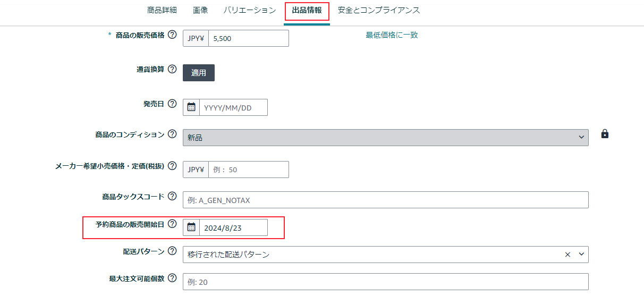
Task: Click help icon beside 商品のコンディション
Action: [x=172, y=134]
